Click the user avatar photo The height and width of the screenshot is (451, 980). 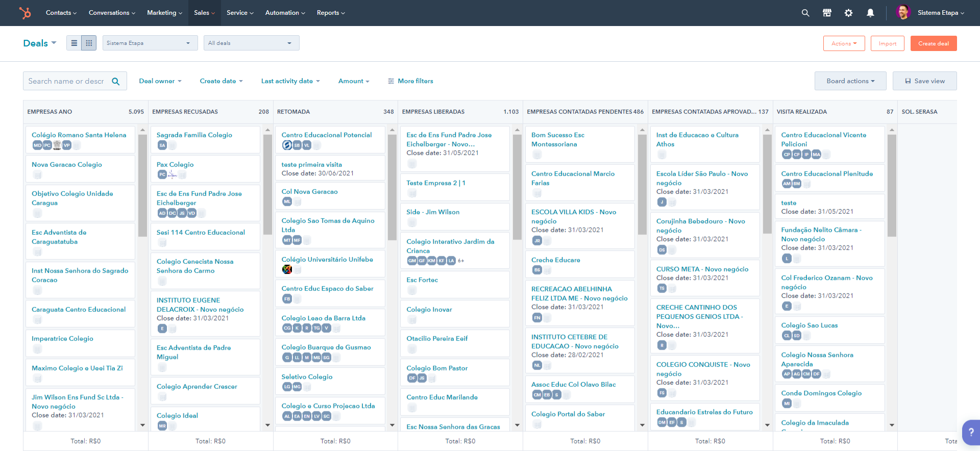[903, 12]
